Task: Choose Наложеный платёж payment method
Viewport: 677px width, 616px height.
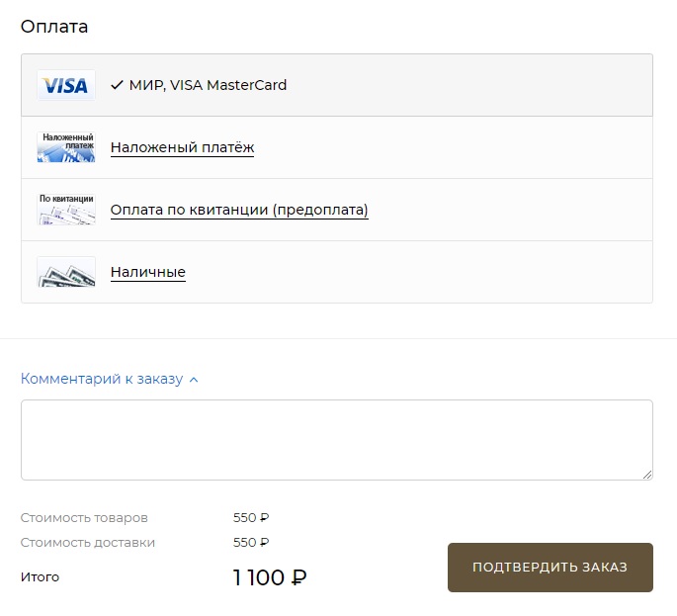Action: pos(182,147)
